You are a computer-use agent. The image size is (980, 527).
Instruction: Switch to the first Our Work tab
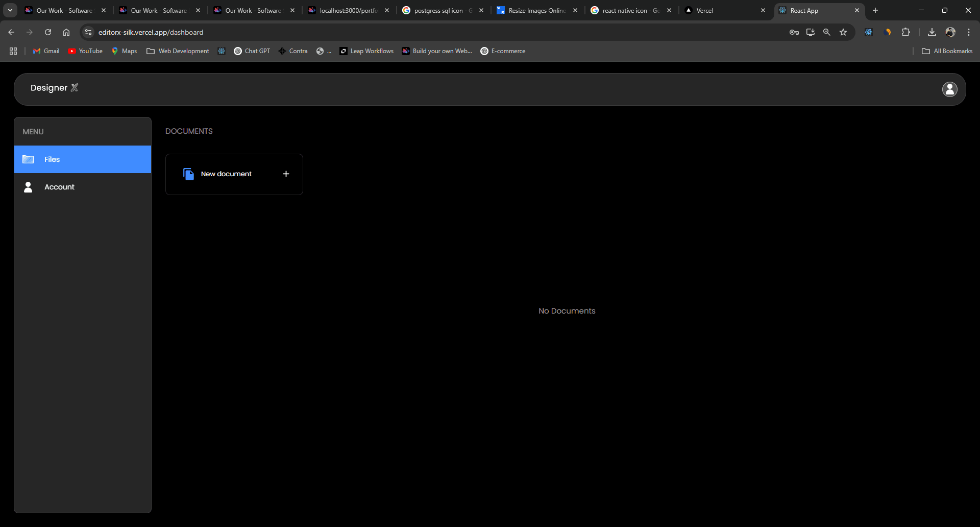pos(64,10)
